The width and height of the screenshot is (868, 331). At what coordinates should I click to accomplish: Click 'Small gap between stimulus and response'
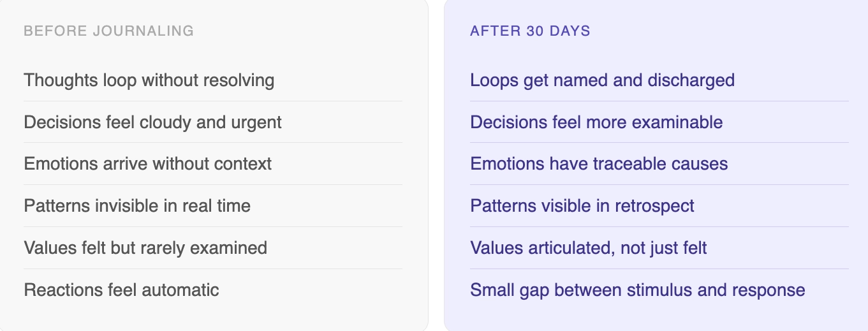point(637,290)
